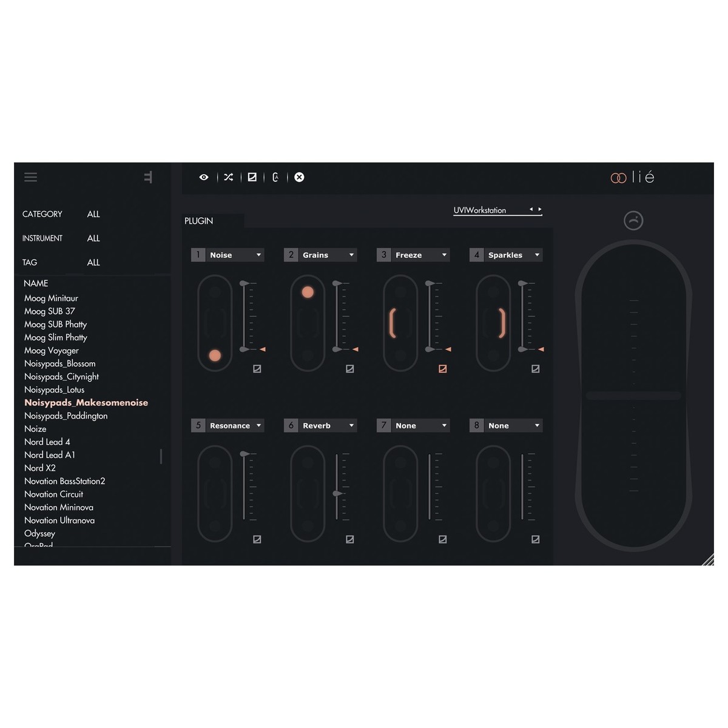The image size is (728, 728).
Task: Toggle the orange checkbox under Freeze slot
Action: pyautogui.click(x=443, y=369)
